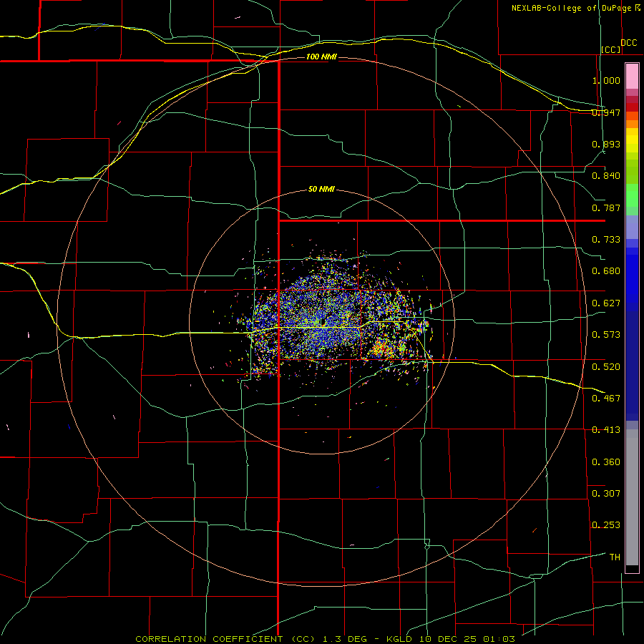Click the Correlation Coefficient product caption

[325, 639]
